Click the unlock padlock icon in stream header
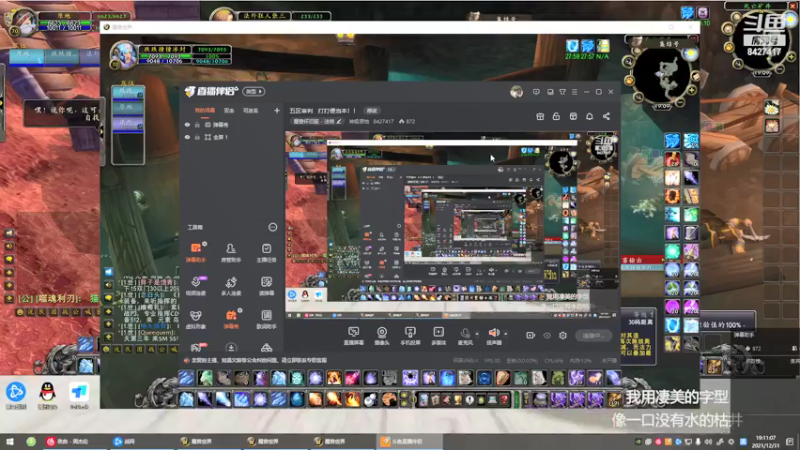 click(x=556, y=116)
